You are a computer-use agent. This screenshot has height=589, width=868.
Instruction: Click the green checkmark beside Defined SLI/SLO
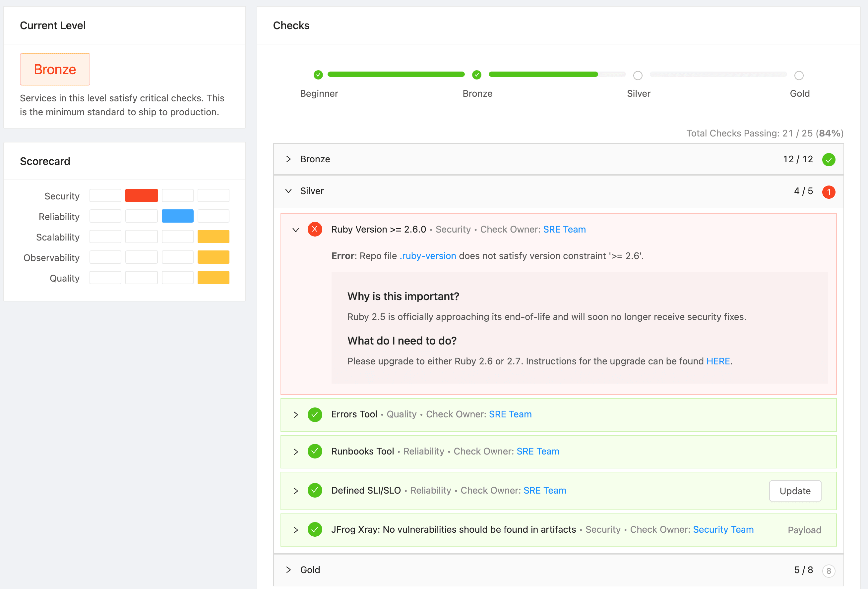(315, 491)
